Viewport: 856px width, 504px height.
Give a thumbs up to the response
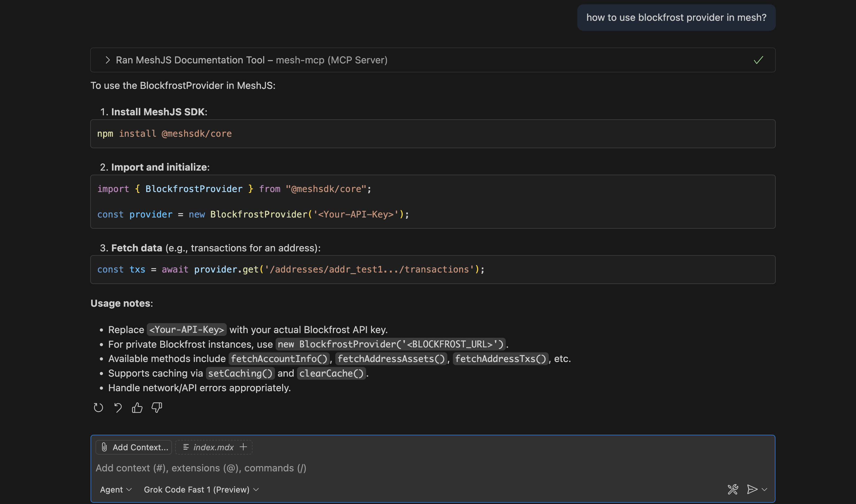137,408
